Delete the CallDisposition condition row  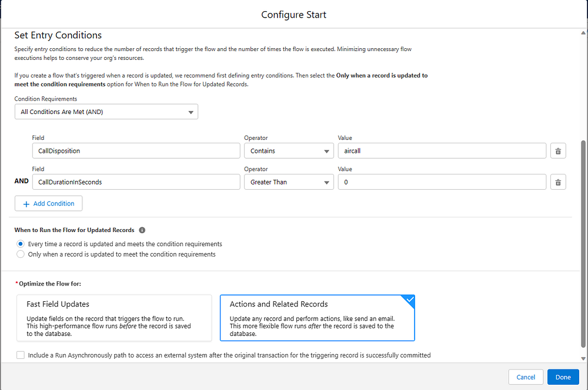558,151
